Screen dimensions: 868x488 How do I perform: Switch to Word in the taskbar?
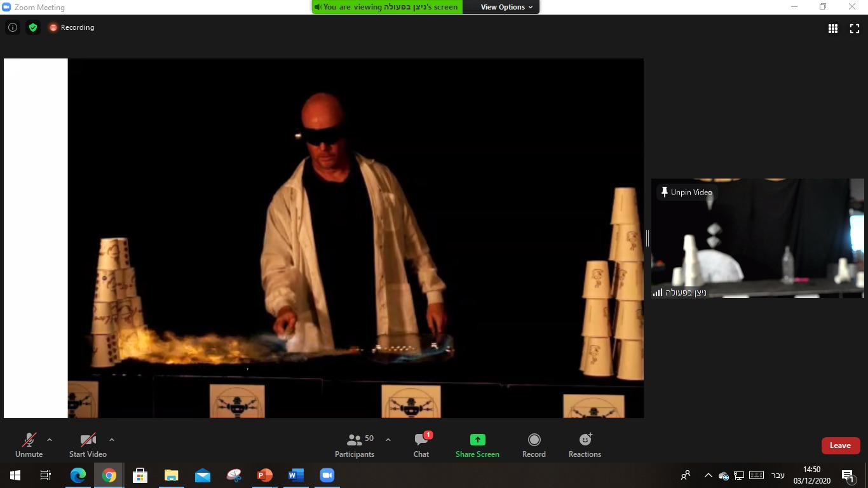click(296, 475)
